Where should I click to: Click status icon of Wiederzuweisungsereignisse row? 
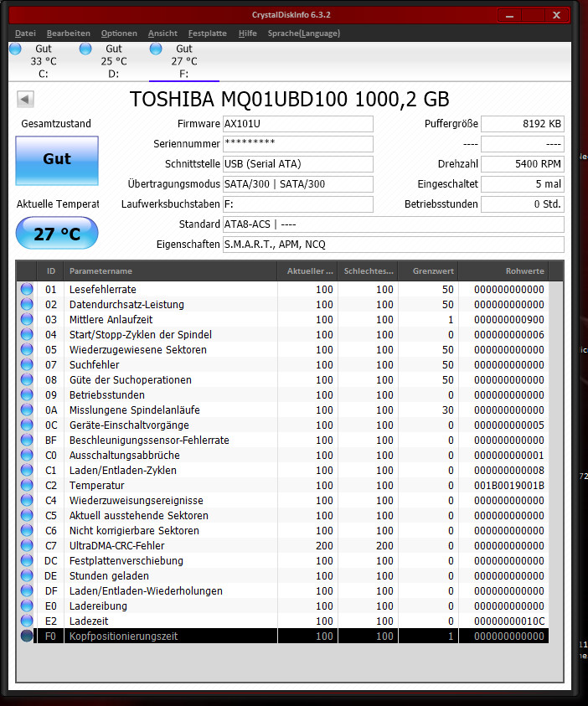[x=27, y=500]
